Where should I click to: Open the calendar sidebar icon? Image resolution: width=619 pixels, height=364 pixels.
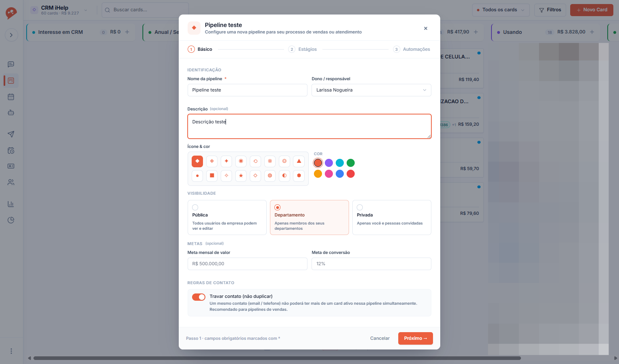click(x=11, y=97)
